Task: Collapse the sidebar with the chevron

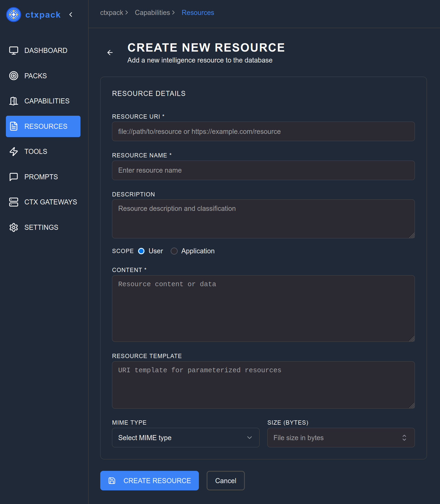Action: pos(71,15)
